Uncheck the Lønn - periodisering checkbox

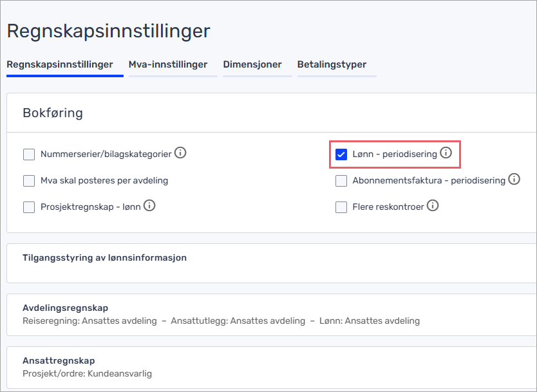point(341,154)
